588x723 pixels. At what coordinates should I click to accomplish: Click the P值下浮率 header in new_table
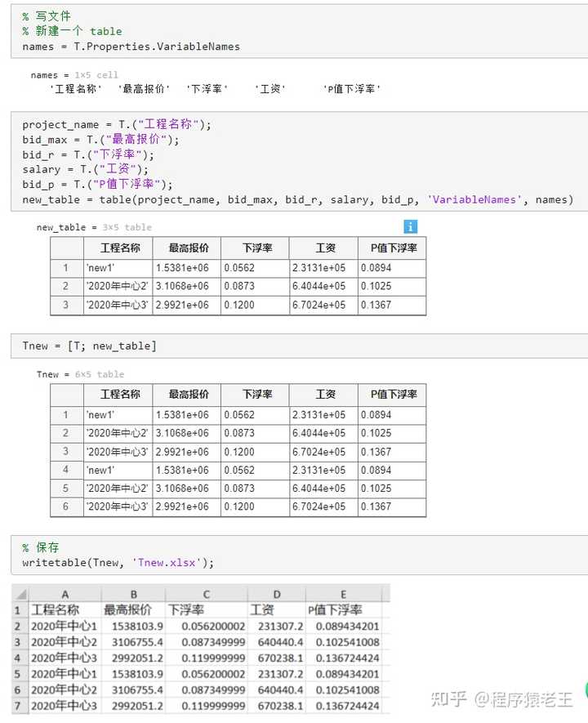click(x=392, y=248)
